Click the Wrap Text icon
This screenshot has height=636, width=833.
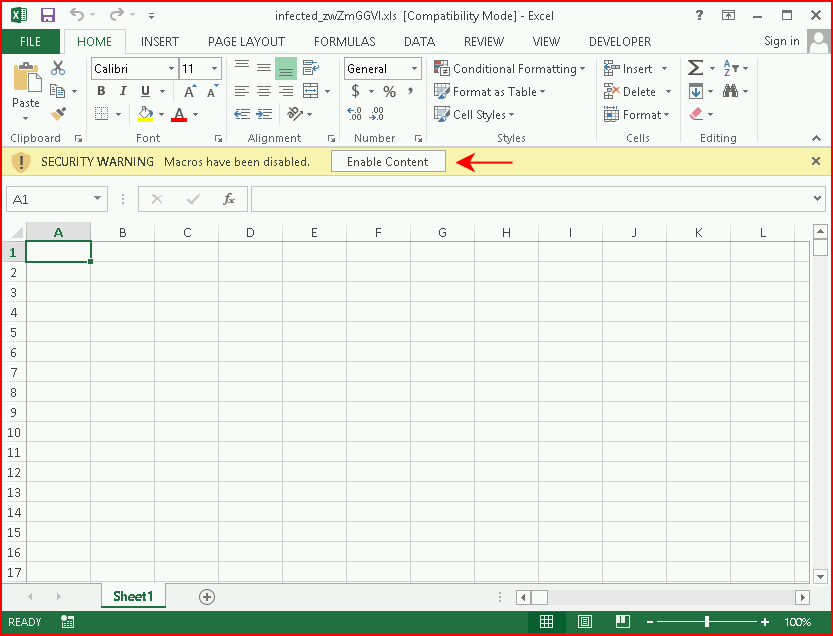pyautogui.click(x=311, y=68)
